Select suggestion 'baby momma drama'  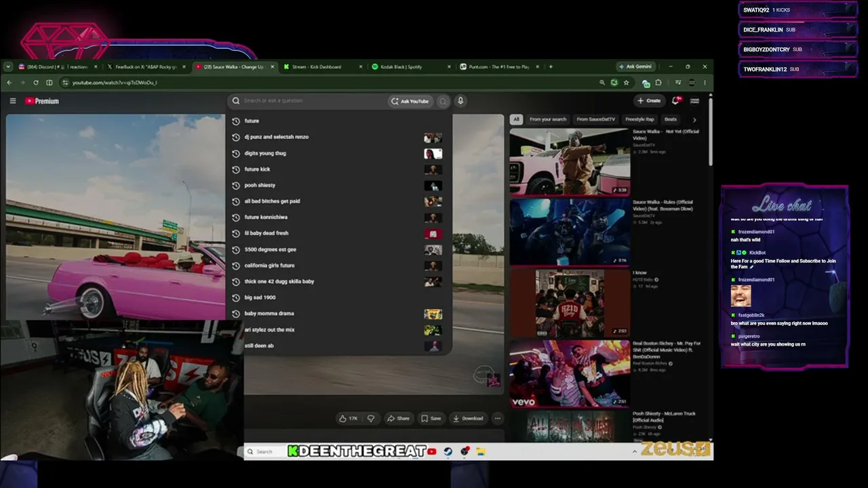(x=339, y=313)
